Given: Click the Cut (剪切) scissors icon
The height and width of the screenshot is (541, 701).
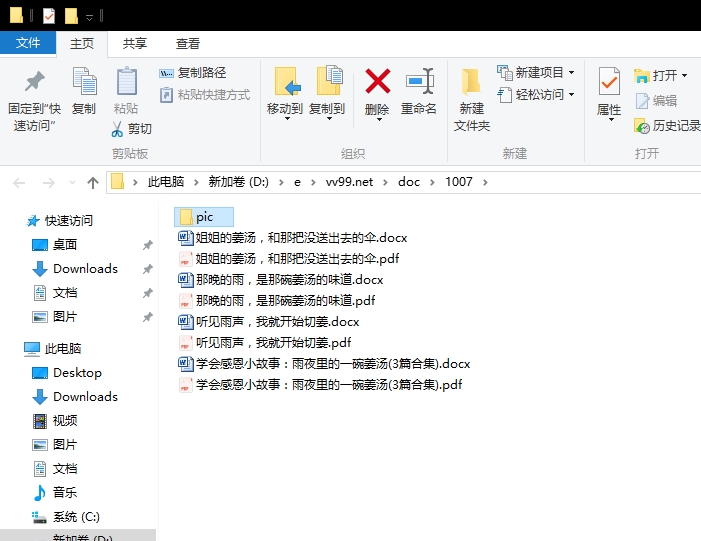Looking at the screenshot, I should point(117,129).
